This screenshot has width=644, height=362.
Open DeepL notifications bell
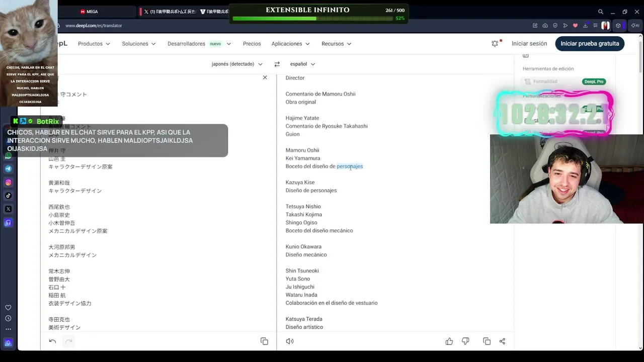pyautogui.click(x=495, y=44)
